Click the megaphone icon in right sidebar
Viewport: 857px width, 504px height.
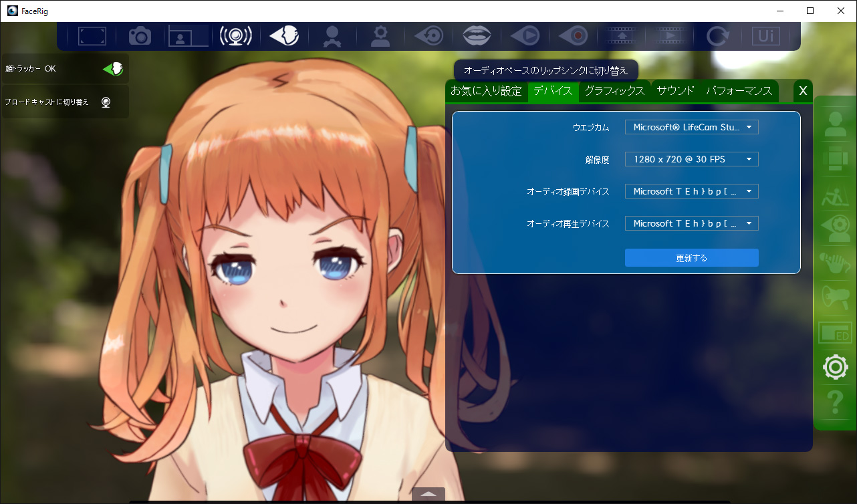tap(836, 297)
